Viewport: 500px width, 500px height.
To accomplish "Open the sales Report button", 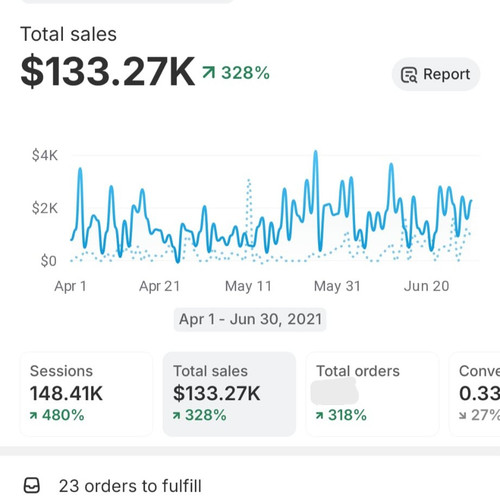I will (436, 74).
